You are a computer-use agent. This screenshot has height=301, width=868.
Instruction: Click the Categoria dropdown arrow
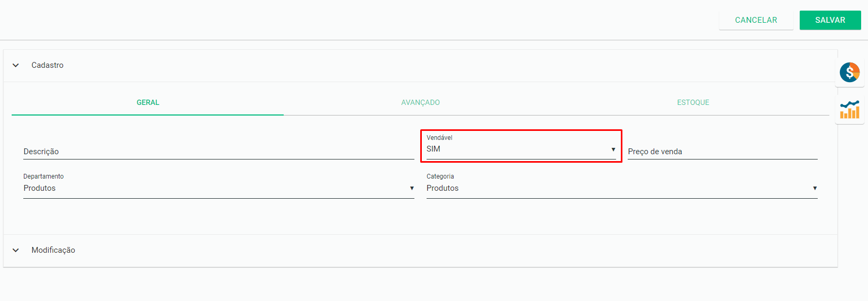(815, 188)
